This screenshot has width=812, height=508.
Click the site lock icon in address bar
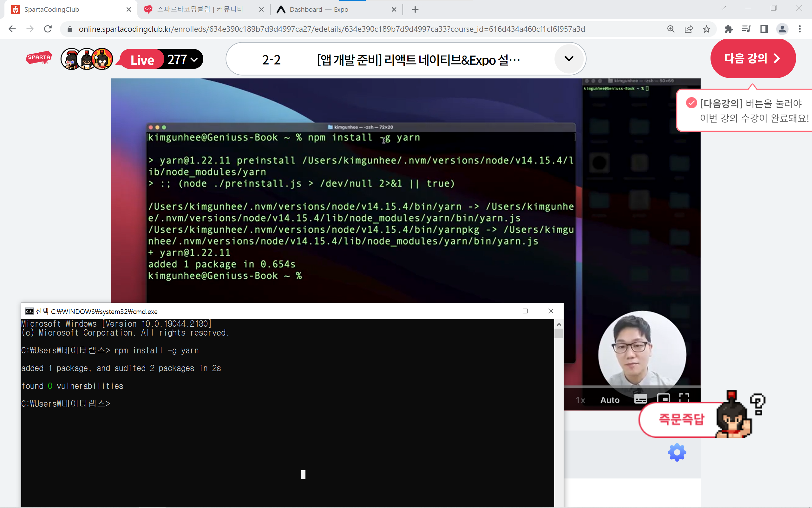pyautogui.click(x=70, y=29)
